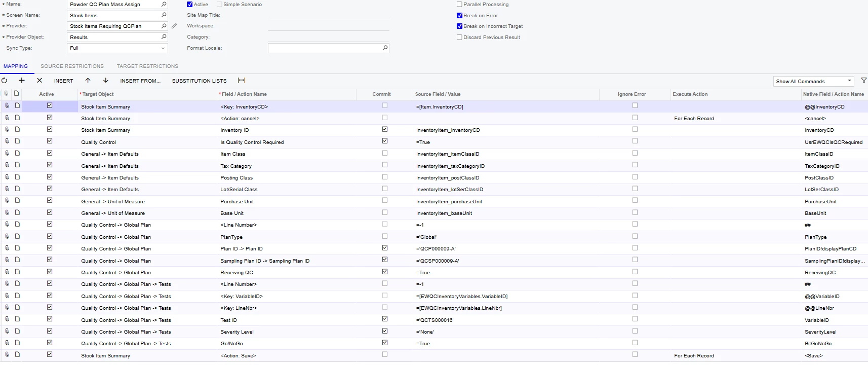Select the 'Is Quality Control Required' cell
Viewport: 868px width, 365px height.
[287, 142]
